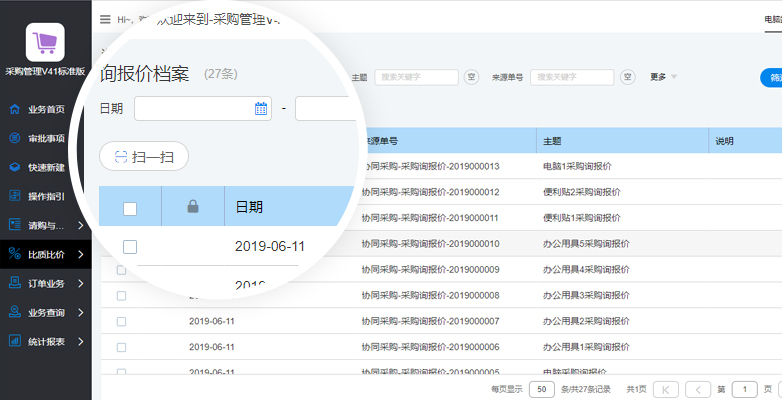Click the lock icon column header

pos(194,207)
